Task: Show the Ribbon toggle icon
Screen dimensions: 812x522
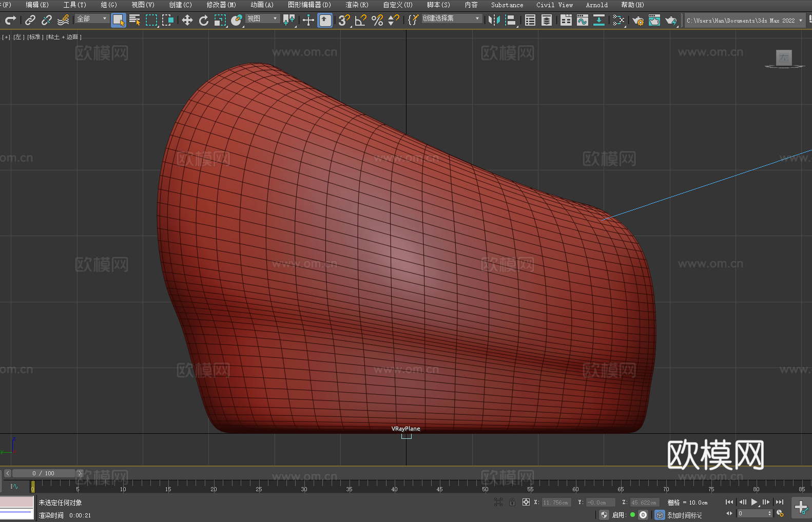Action: (x=566, y=20)
